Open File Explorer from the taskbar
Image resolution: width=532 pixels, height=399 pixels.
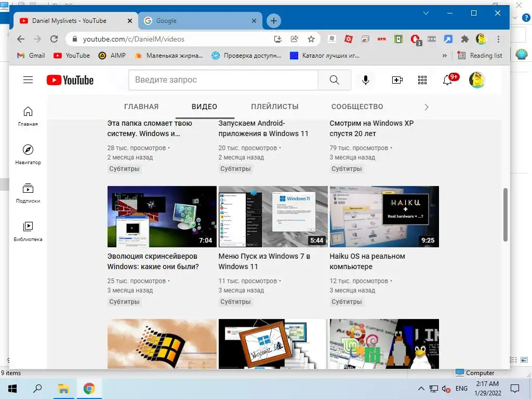click(x=63, y=389)
